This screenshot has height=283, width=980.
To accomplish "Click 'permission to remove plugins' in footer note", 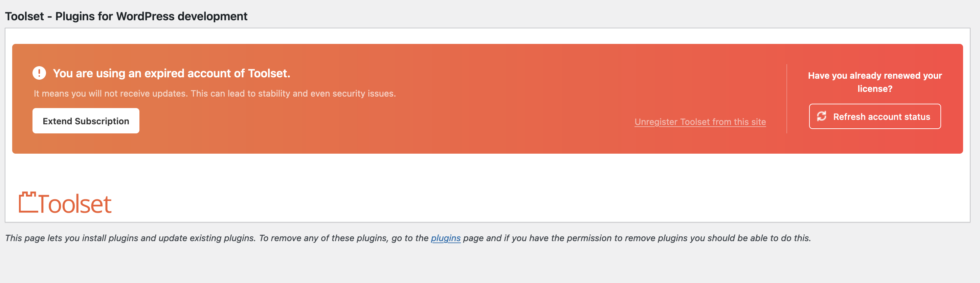I will coord(619,238).
